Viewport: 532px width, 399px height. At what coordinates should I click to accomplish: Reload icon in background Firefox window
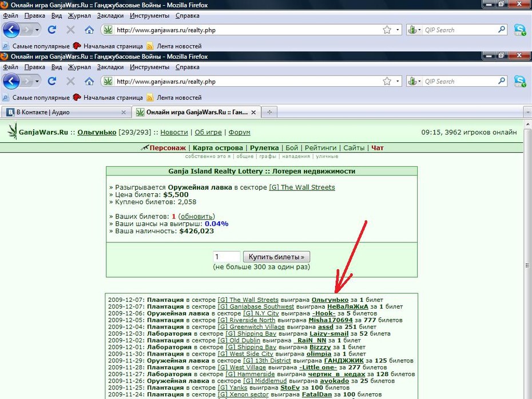click(x=51, y=30)
